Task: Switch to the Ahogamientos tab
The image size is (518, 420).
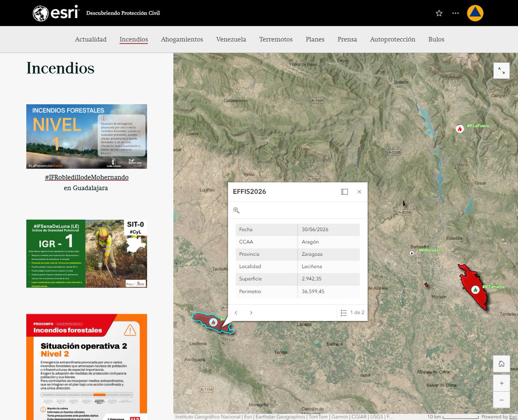Action: [x=182, y=39]
